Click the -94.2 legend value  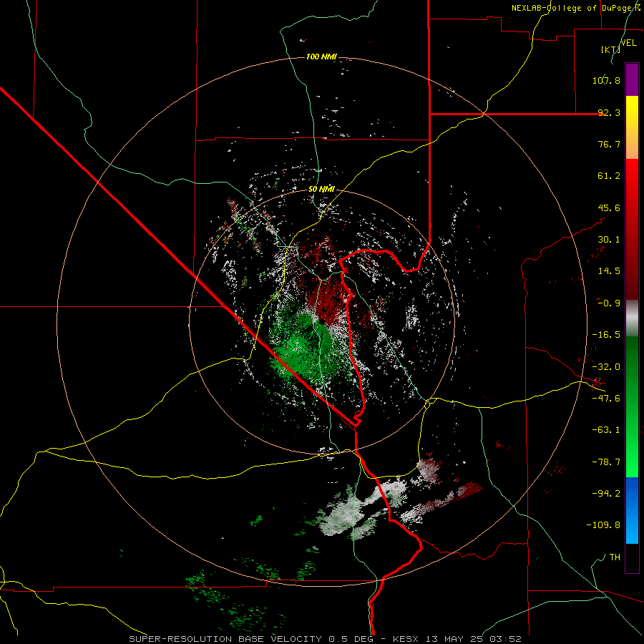click(x=606, y=493)
